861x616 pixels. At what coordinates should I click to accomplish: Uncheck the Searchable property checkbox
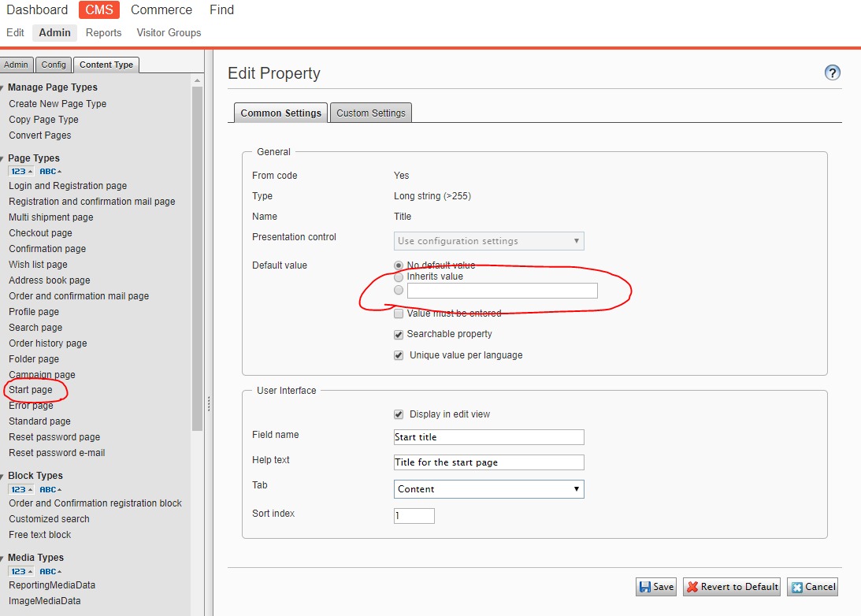(399, 335)
